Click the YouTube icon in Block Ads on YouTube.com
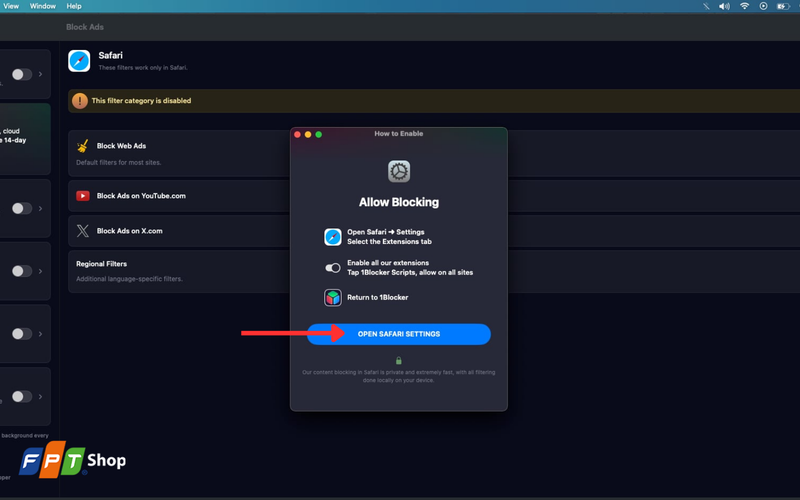Screen dimensions: 800x500 coord(83,196)
